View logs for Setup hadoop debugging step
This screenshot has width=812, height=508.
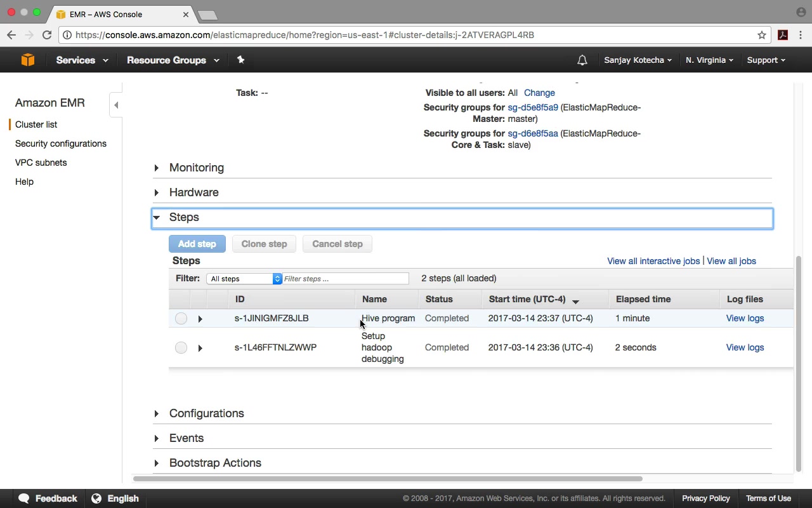tap(745, 347)
